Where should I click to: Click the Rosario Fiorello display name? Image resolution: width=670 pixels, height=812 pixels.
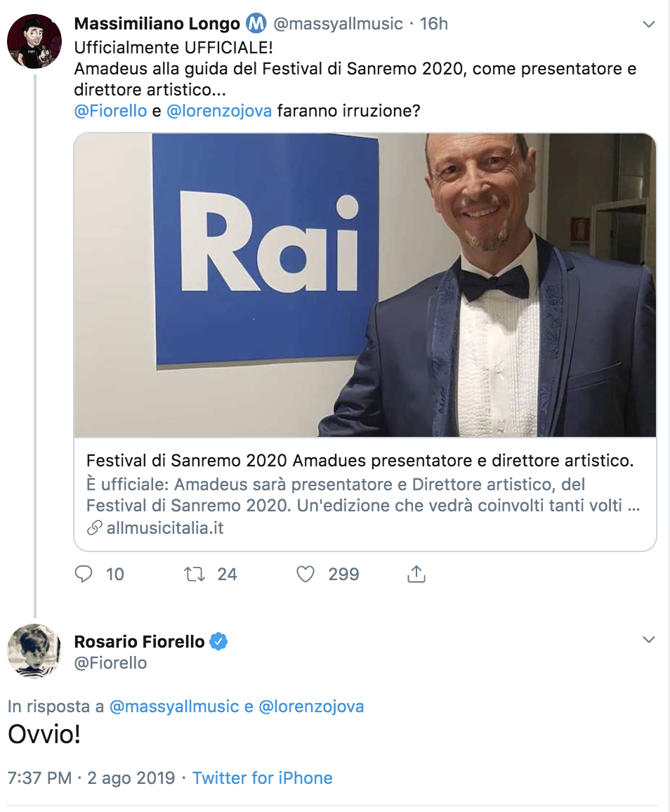pyautogui.click(x=139, y=641)
